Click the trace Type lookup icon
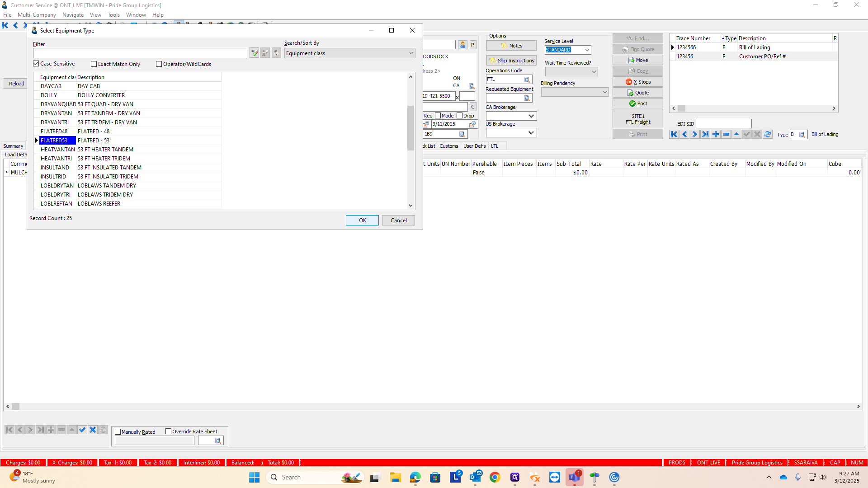Image resolution: width=868 pixels, height=488 pixels. (x=802, y=135)
